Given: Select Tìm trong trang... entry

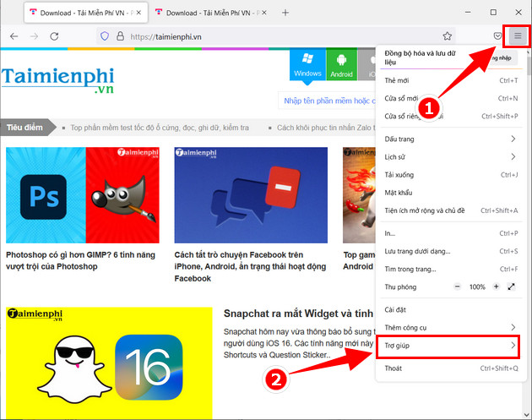Looking at the screenshot, I should coord(451,269).
